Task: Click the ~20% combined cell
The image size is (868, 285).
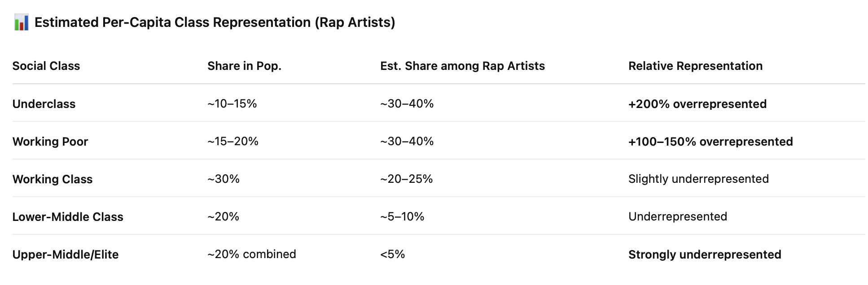Action: pyautogui.click(x=251, y=255)
